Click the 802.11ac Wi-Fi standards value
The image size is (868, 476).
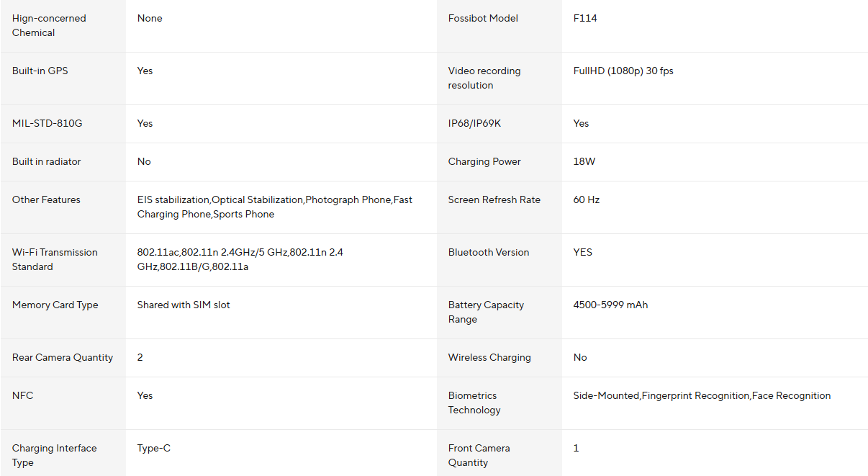point(240,259)
